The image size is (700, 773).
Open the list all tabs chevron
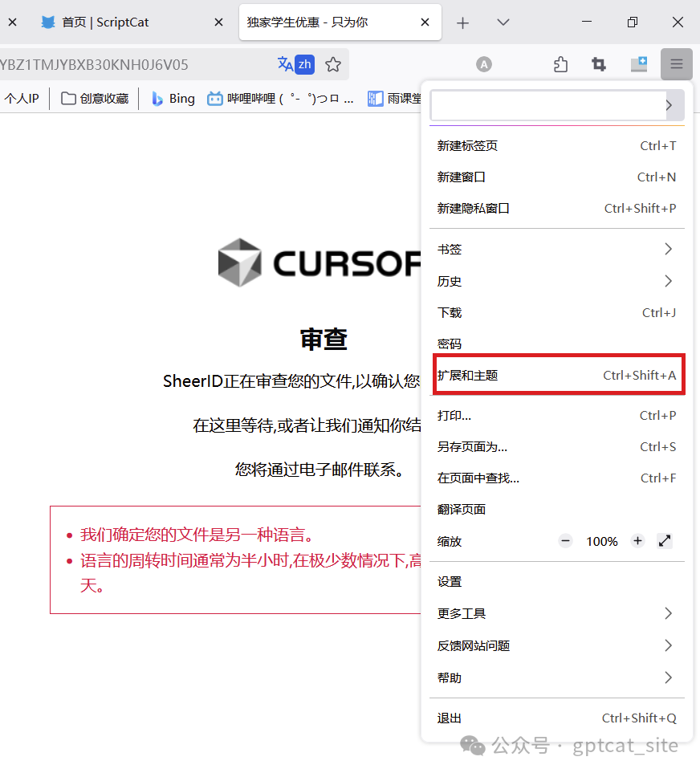pos(503,22)
